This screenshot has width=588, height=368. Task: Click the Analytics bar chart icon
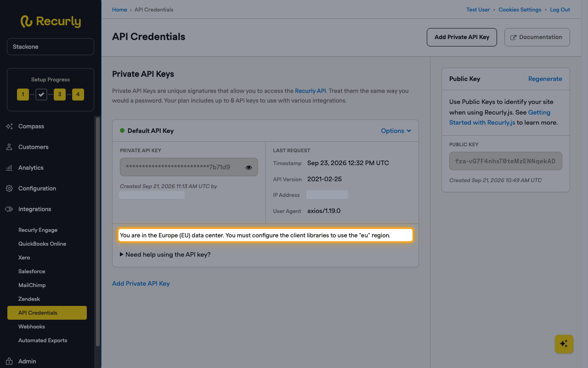pyautogui.click(x=9, y=168)
